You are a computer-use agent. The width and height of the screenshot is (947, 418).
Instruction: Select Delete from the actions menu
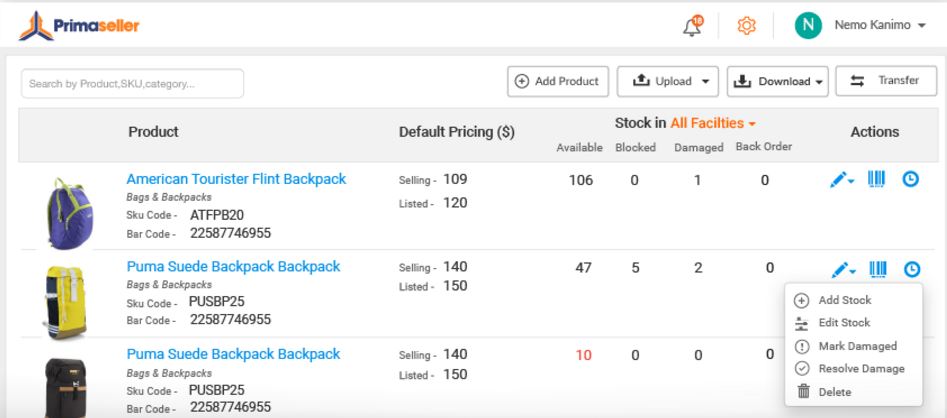[835, 392]
